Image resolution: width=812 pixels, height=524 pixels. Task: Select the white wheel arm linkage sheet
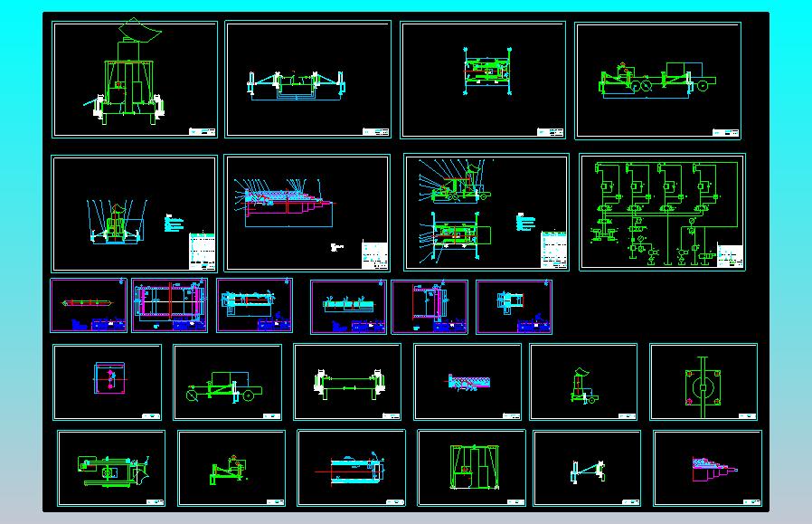pos(587,468)
